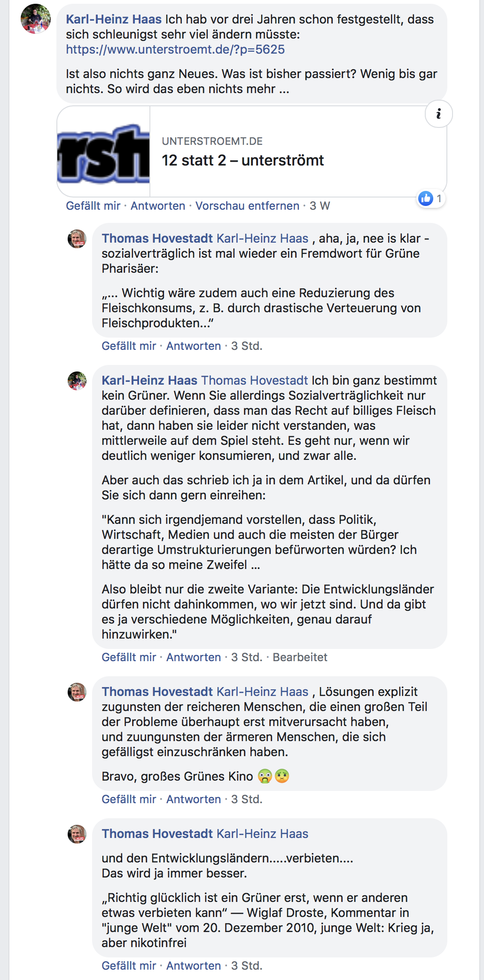The image size is (484, 980).
Task: Click Thomas Hovestadt's avatar beside the Pharisäer reply
Action: (77, 239)
